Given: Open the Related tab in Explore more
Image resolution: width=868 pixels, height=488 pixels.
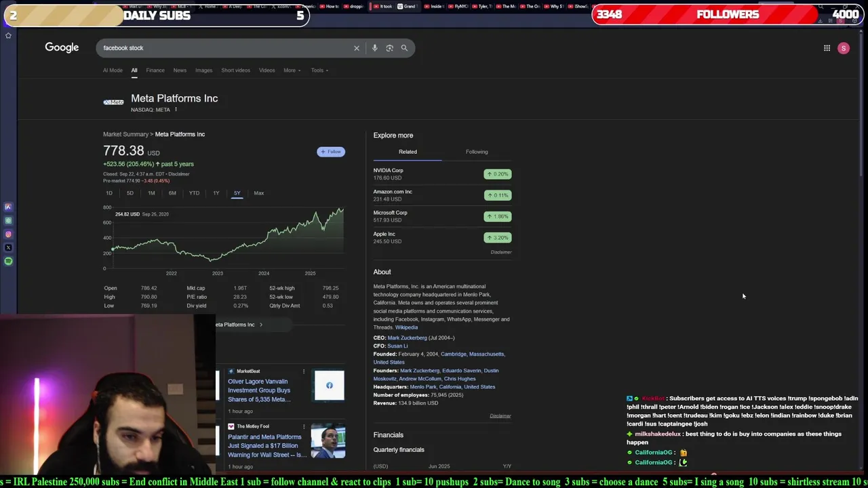Looking at the screenshot, I should click(408, 152).
